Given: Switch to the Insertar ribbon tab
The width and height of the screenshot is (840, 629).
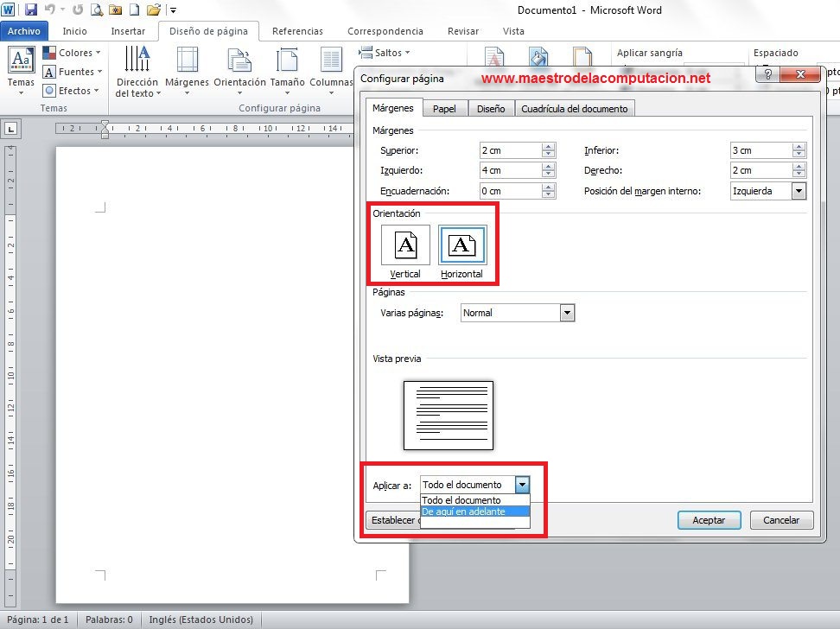Looking at the screenshot, I should click(128, 31).
